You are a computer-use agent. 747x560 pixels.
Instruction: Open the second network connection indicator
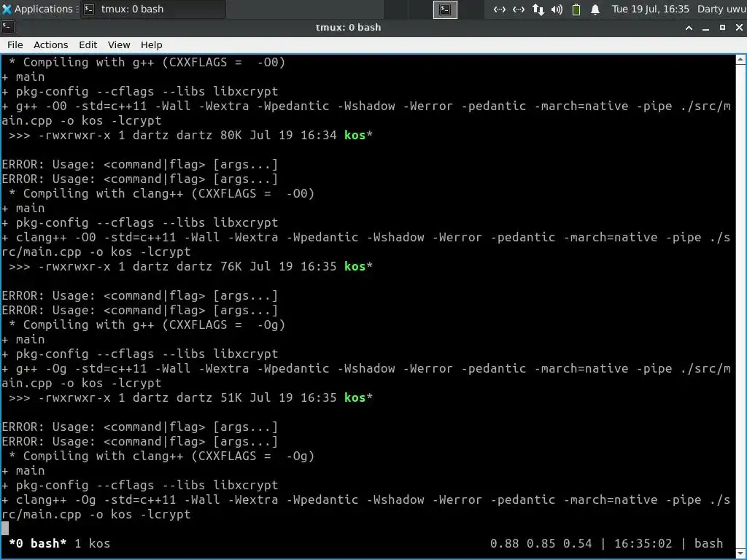point(519,9)
